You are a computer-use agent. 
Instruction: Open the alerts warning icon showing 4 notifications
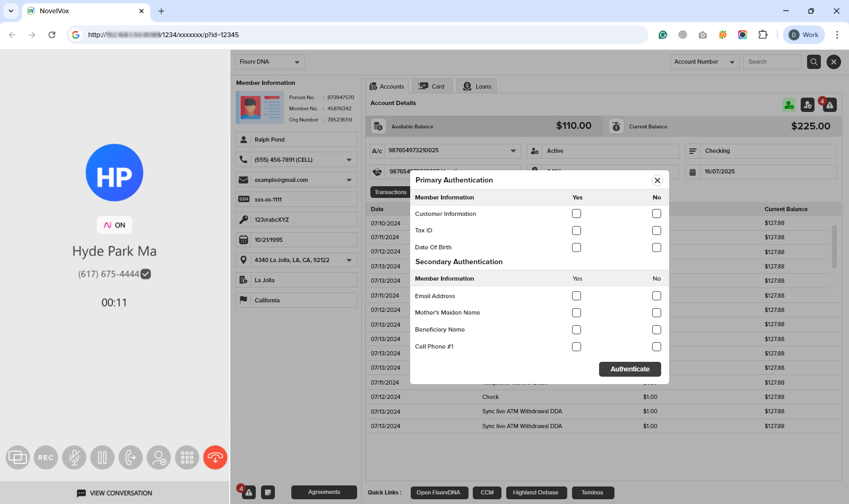(829, 105)
